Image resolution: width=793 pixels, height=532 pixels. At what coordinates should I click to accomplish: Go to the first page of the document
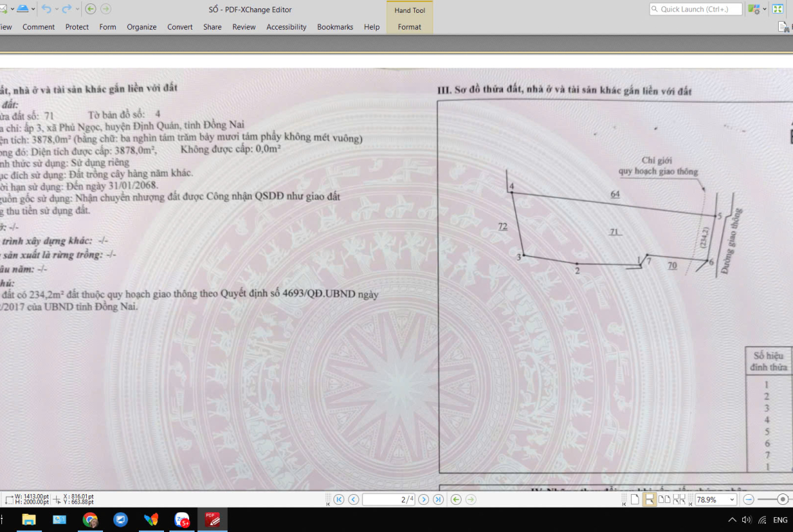339,499
